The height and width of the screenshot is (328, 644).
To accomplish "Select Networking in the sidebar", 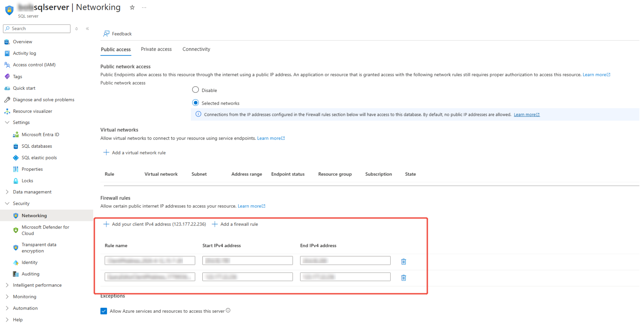I will (34, 216).
